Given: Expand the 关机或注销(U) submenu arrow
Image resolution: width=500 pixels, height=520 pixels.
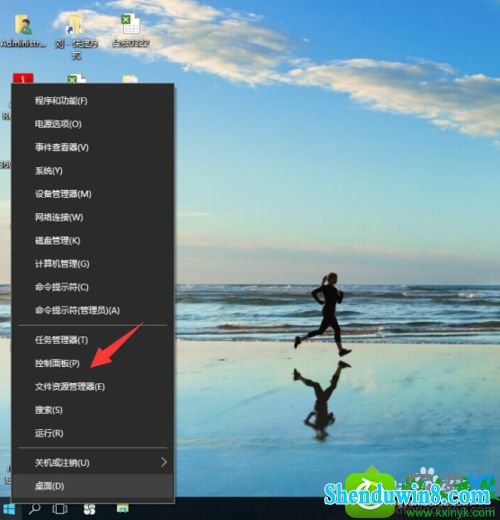Looking at the screenshot, I should coord(164,462).
